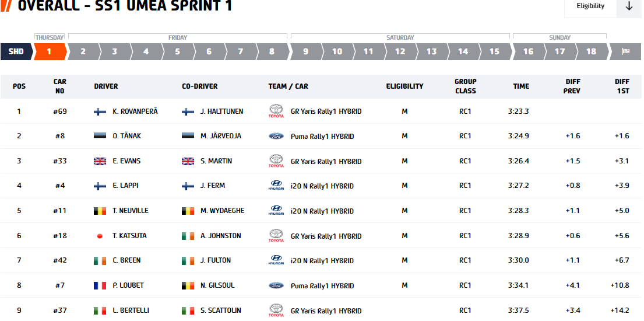Click the DIFF 1ST column header
The height and width of the screenshot is (321, 644).
click(x=622, y=86)
